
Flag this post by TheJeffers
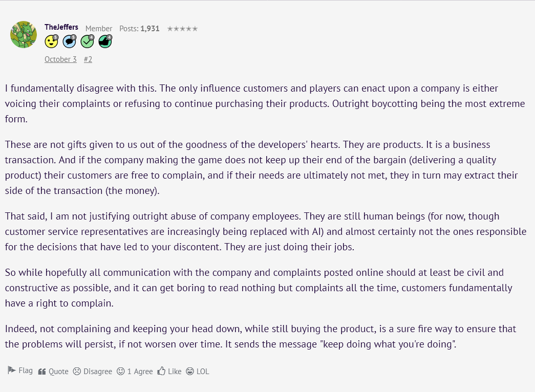20,371
